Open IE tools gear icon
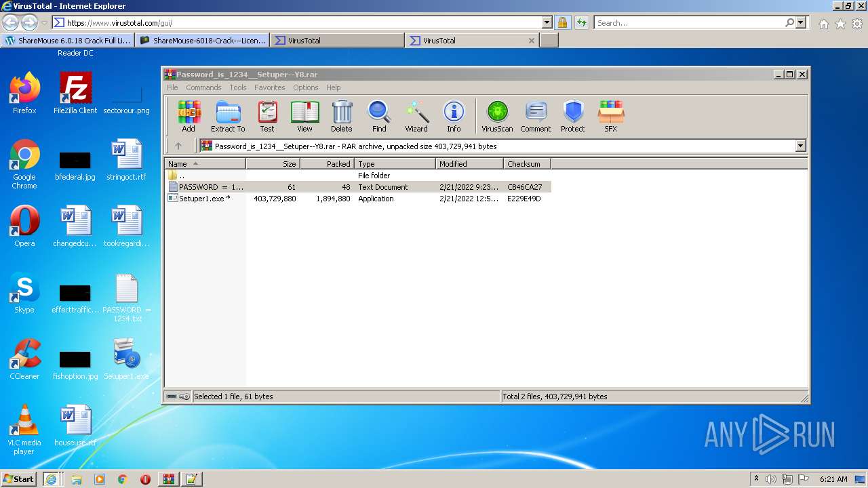The image size is (868, 488). pyautogui.click(x=857, y=24)
